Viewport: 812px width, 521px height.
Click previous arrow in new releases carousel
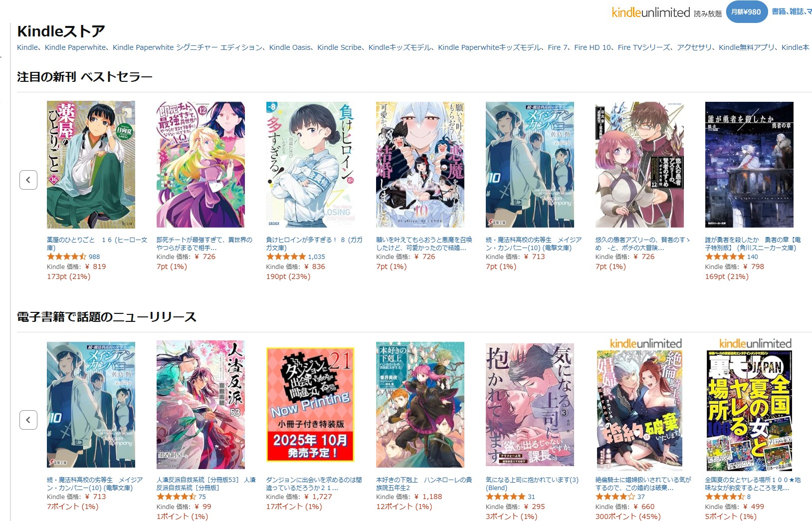(x=28, y=420)
